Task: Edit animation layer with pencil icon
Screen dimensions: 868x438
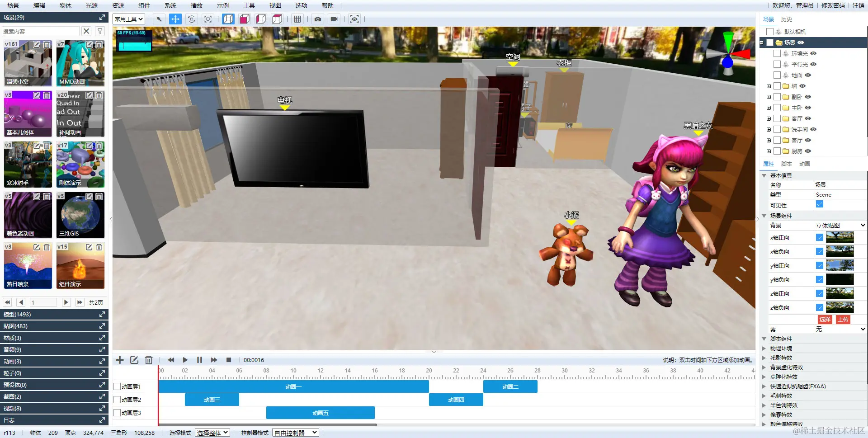Action: (x=134, y=360)
